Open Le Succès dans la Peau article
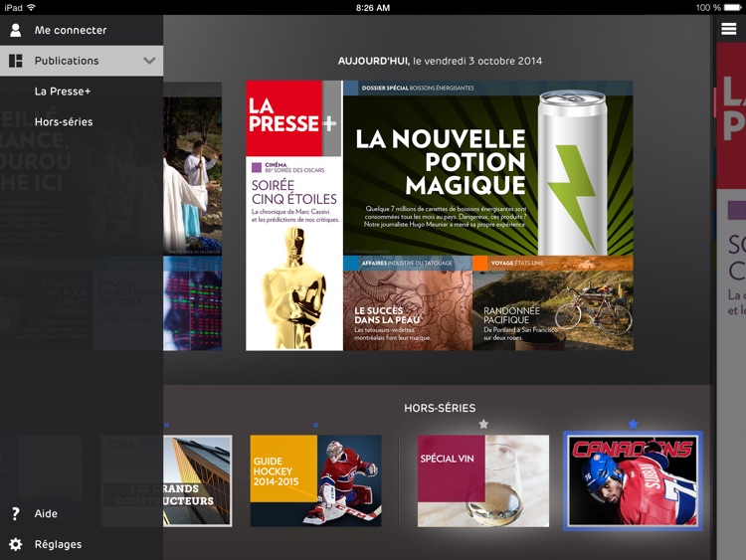746x560 pixels. (x=408, y=303)
